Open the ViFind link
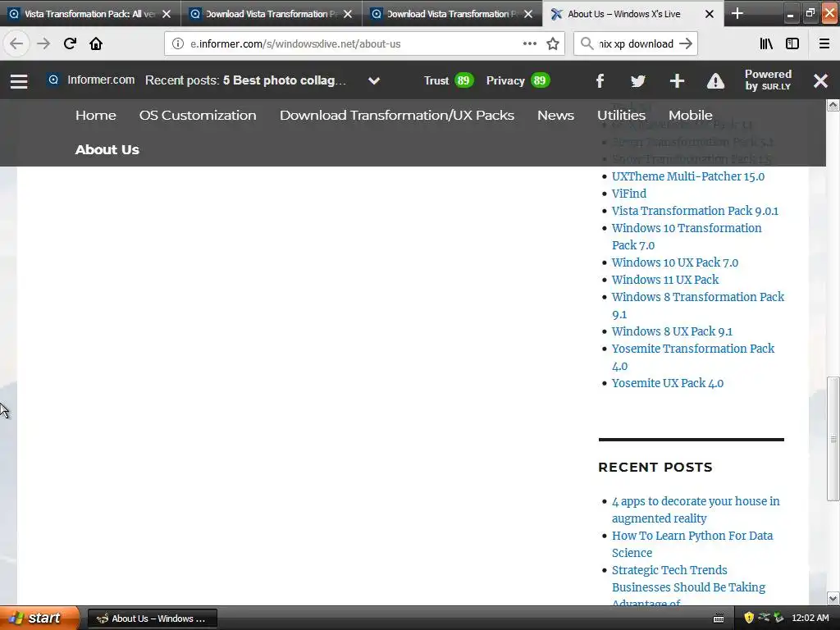The width and height of the screenshot is (840, 630). coord(629,194)
